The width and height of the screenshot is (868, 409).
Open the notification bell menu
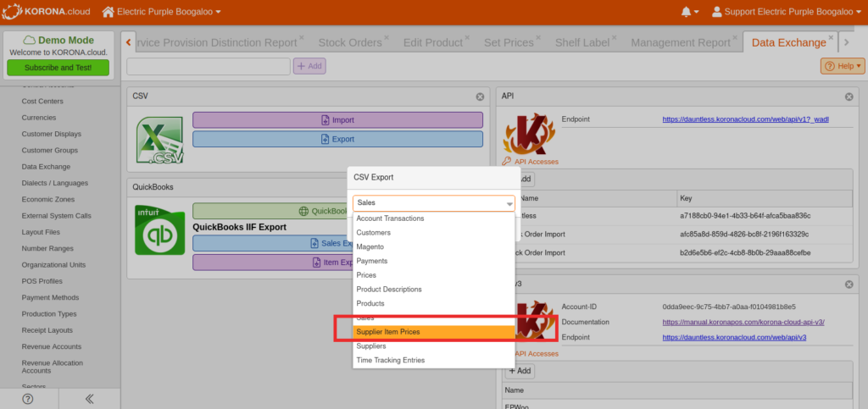(689, 12)
